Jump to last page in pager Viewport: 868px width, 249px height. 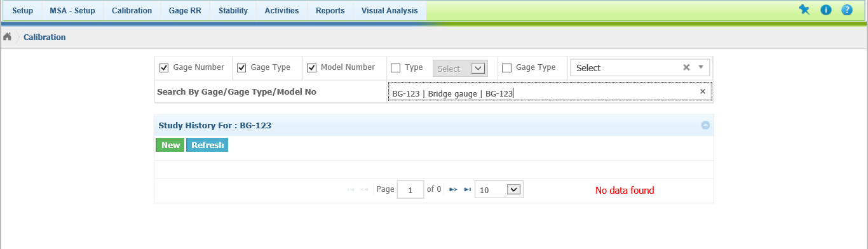468,189
